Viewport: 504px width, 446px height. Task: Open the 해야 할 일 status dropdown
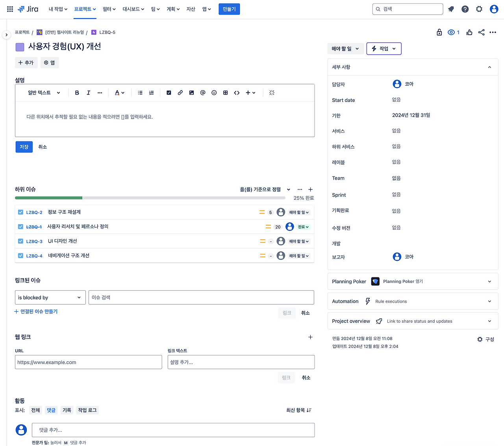[x=345, y=48]
